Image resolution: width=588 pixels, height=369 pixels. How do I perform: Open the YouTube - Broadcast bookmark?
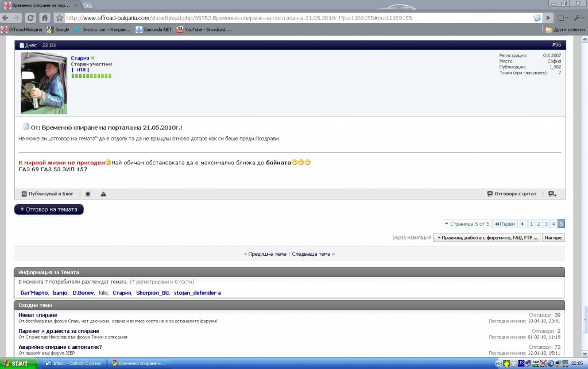pyautogui.click(x=204, y=29)
